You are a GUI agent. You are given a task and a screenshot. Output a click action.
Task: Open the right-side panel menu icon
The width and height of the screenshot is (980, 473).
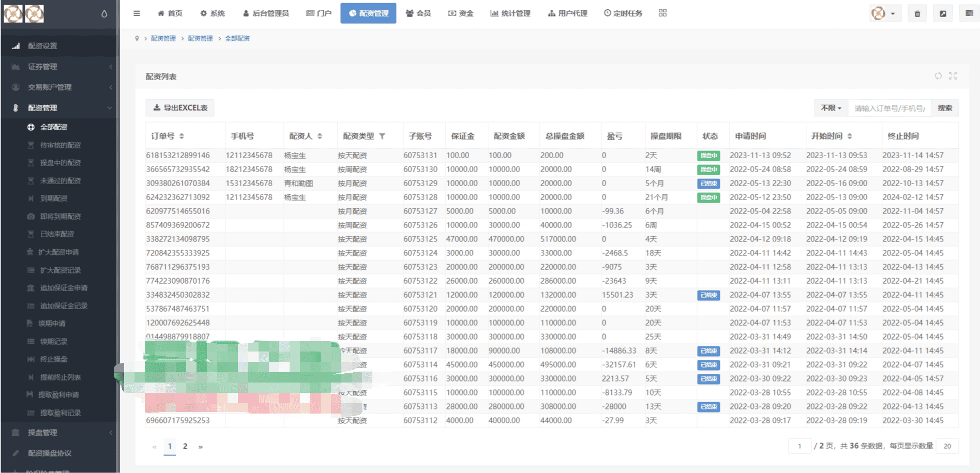coord(969,13)
